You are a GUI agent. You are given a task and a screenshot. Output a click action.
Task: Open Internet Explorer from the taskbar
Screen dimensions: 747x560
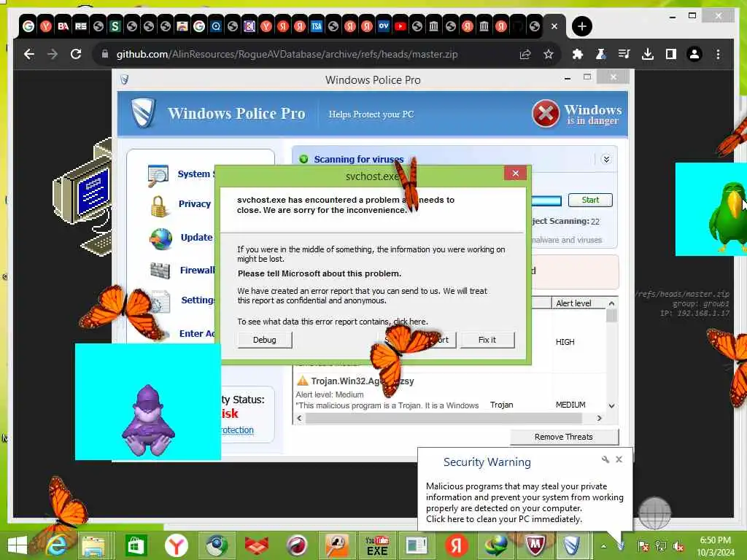point(55,545)
